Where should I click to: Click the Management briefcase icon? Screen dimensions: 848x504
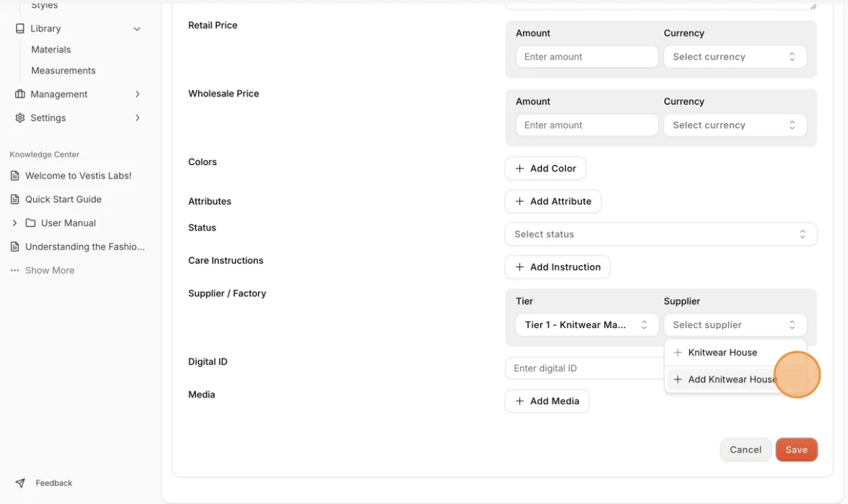(x=20, y=94)
